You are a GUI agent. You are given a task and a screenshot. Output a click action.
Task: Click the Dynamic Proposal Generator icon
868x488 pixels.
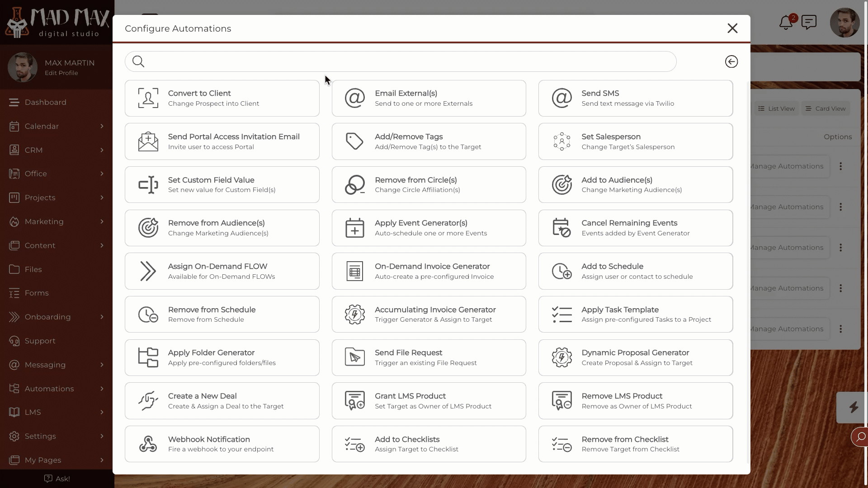[x=561, y=357]
